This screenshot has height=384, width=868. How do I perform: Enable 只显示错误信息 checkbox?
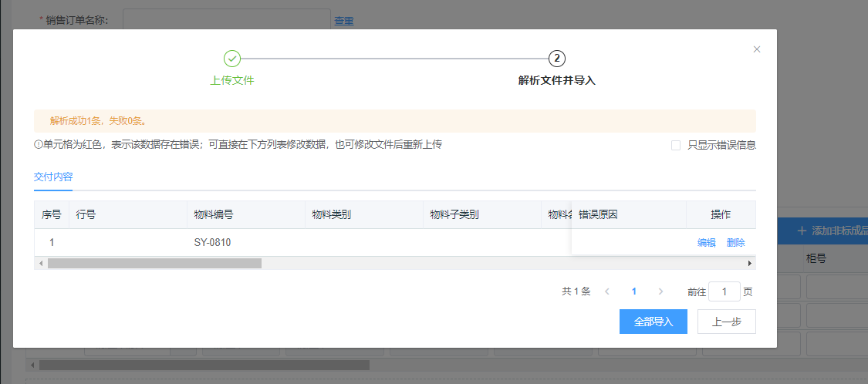[x=676, y=145]
